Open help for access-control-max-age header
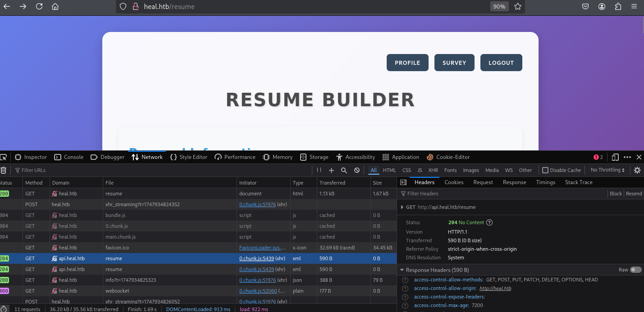The width and height of the screenshot is (644, 312). [405, 306]
